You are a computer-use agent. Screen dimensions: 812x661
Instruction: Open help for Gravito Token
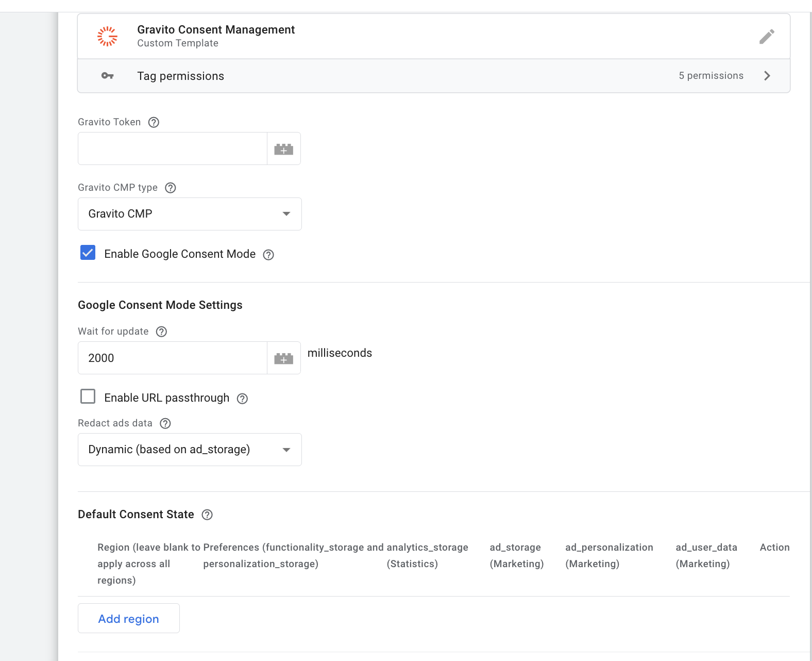click(x=154, y=122)
